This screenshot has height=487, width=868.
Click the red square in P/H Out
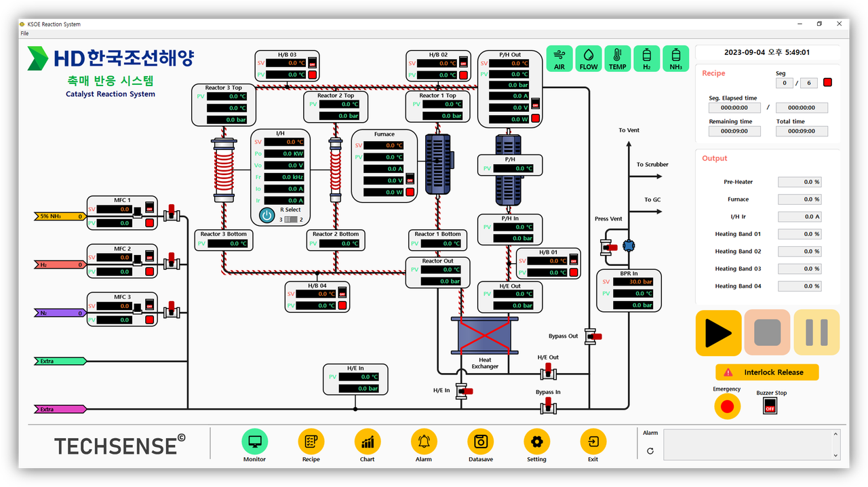[536, 119]
